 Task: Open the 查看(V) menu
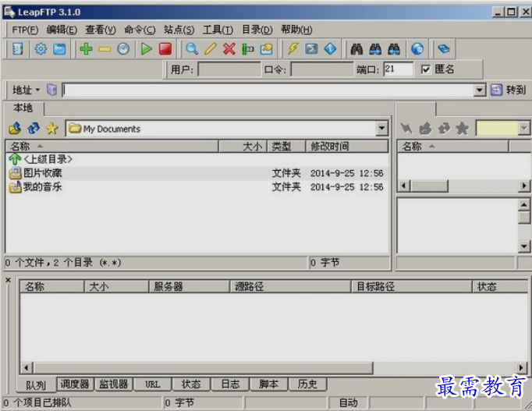click(101, 30)
